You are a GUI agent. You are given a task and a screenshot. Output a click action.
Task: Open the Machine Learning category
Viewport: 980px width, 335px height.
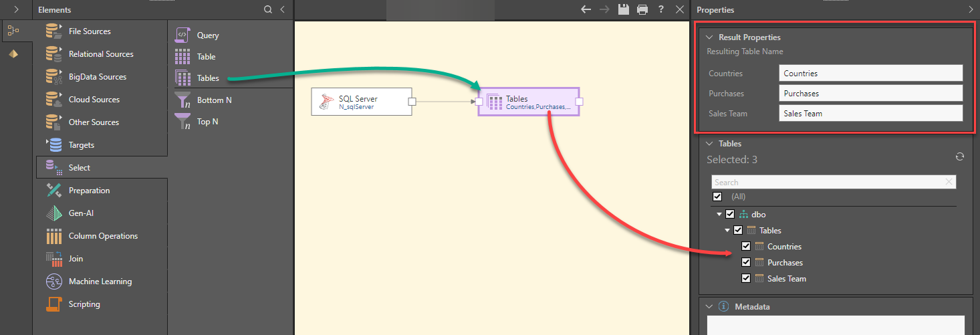100,282
